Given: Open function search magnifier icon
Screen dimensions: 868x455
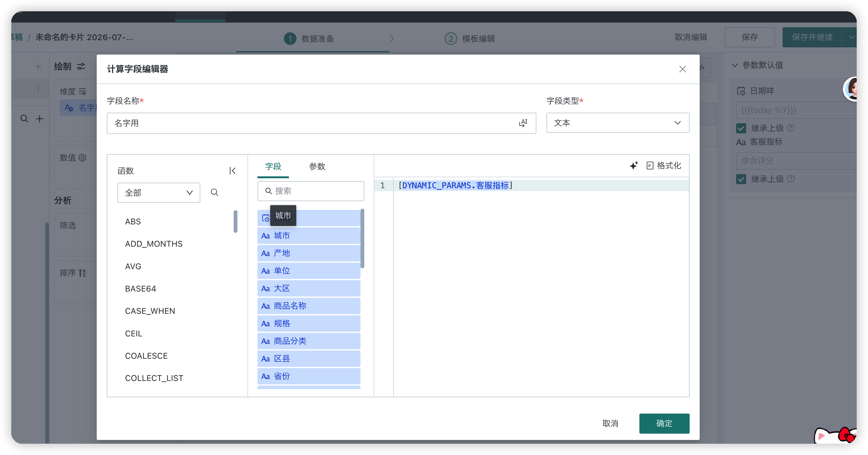Looking at the screenshot, I should 214,192.
